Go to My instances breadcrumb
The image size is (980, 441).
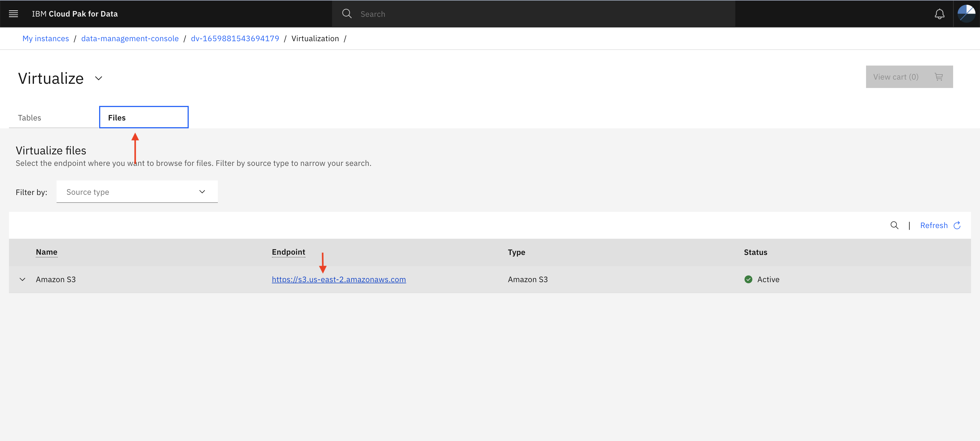[x=46, y=38]
